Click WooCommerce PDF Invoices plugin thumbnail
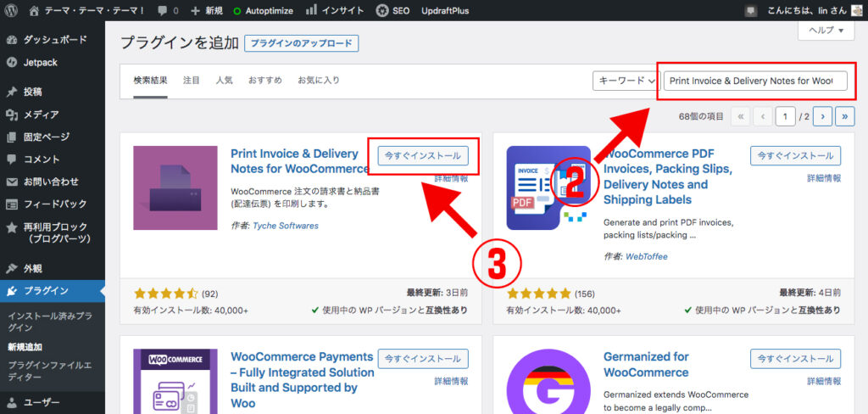This screenshot has width=868, height=414. pos(548,187)
